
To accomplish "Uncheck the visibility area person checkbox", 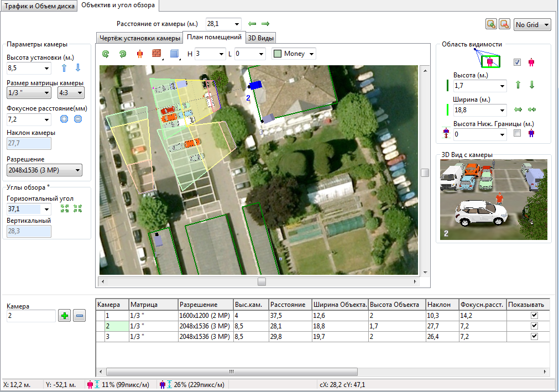I will [517, 62].
